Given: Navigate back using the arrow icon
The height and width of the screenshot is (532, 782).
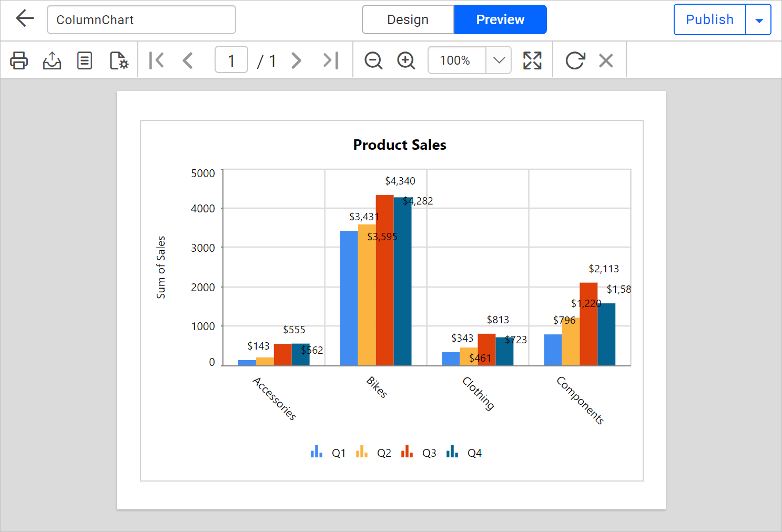Looking at the screenshot, I should point(24,18).
